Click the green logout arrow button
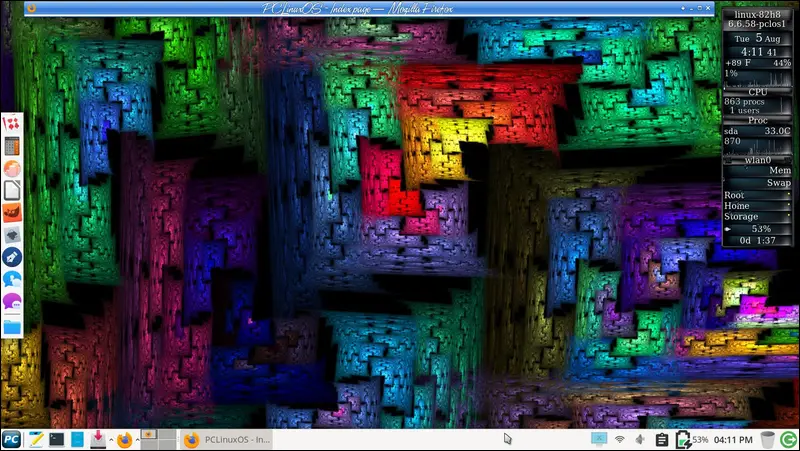Image resolution: width=800 pixels, height=451 pixels. [788, 439]
